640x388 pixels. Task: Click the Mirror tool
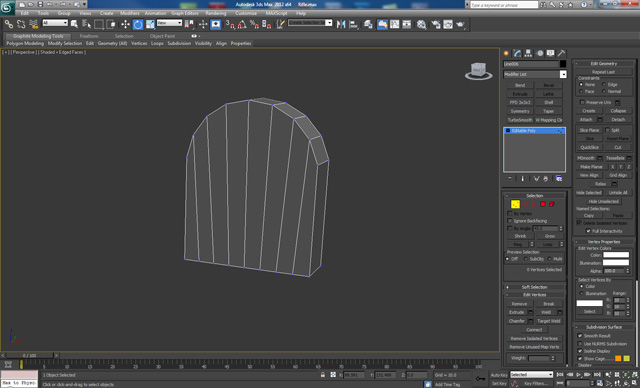click(341, 24)
